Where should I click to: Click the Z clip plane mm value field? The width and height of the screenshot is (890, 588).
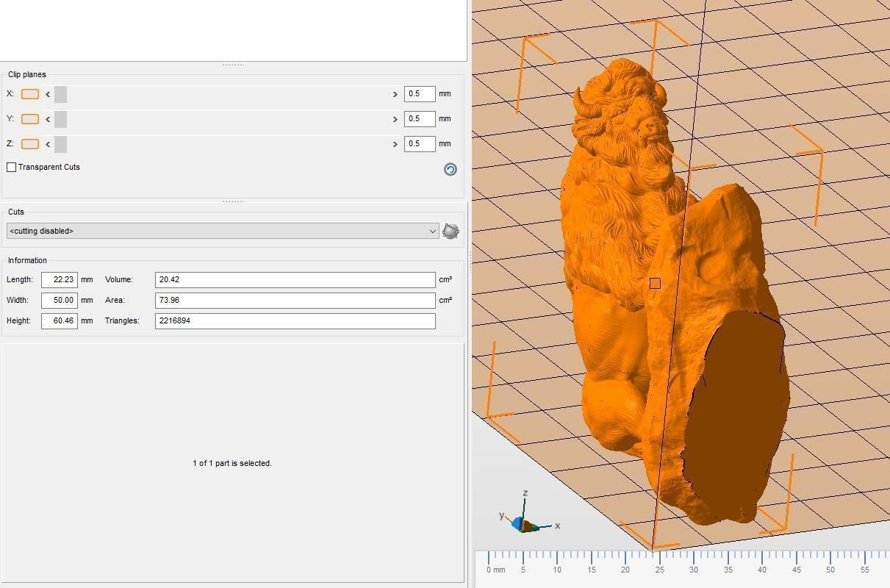(x=420, y=144)
